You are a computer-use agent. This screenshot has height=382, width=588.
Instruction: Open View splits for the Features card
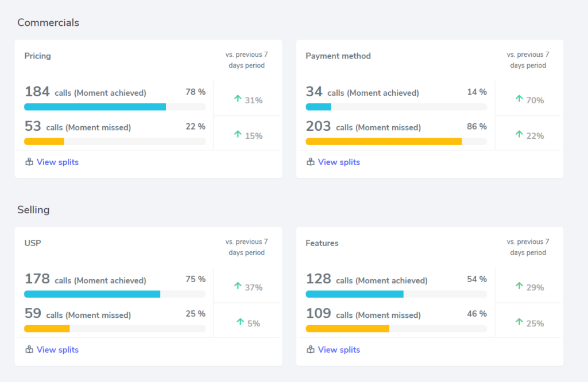[338, 349]
